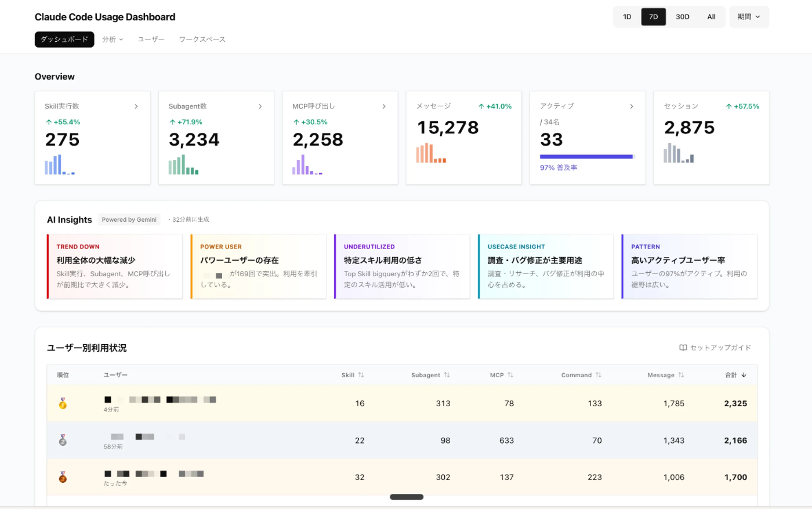Open the 期間 period dropdown

click(x=749, y=17)
